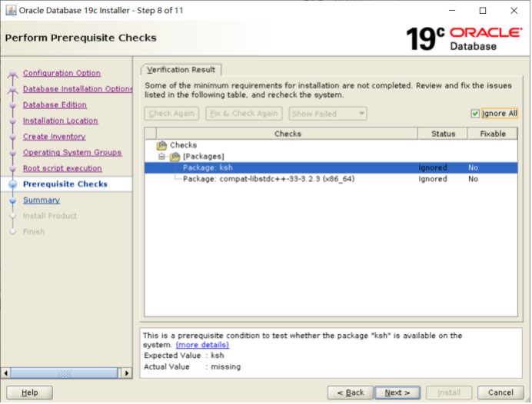Go to Installation Location step

coord(61,121)
